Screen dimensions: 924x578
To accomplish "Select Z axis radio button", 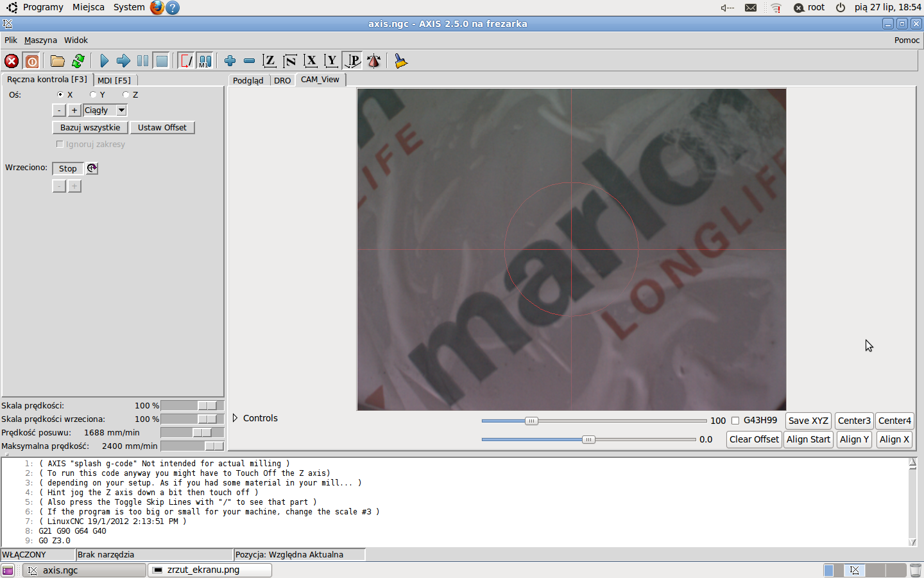I will click(x=126, y=94).
